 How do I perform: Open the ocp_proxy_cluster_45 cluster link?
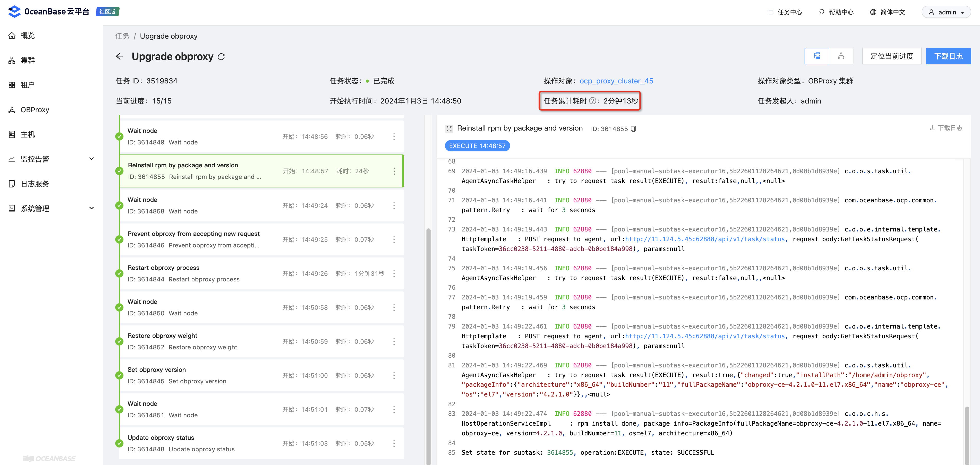coord(616,81)
